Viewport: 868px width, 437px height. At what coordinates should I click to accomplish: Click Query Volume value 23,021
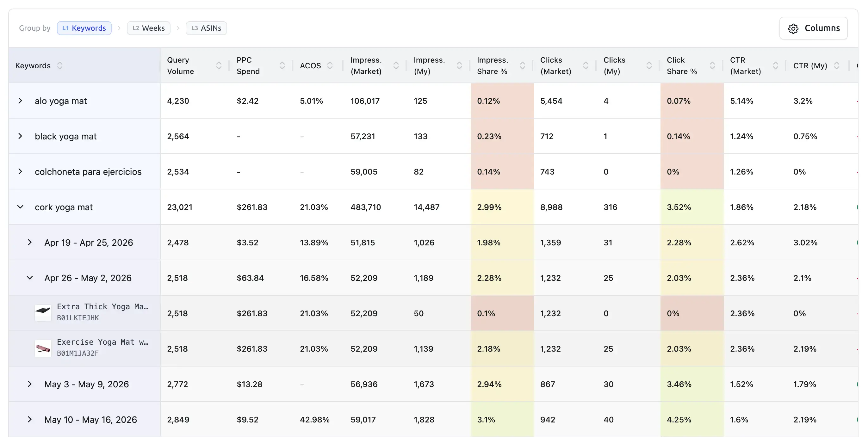pos(180,207)
